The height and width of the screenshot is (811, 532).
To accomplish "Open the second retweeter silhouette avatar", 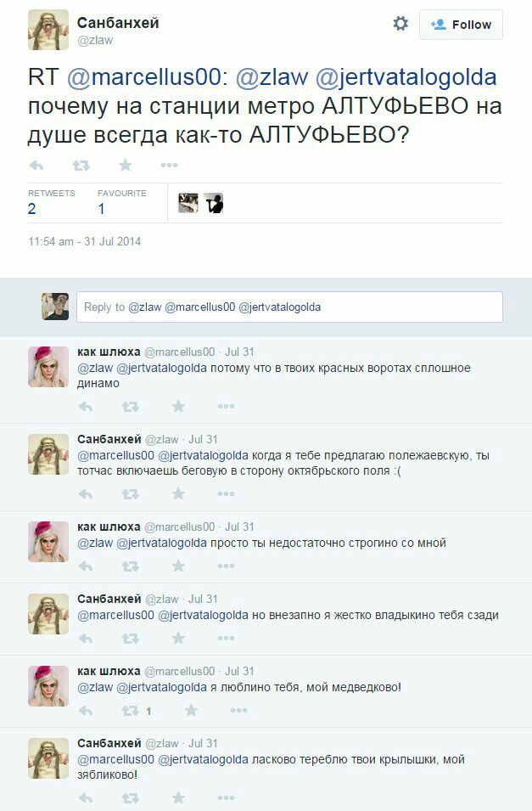I will pyautogui.click(x=213, y=203).
